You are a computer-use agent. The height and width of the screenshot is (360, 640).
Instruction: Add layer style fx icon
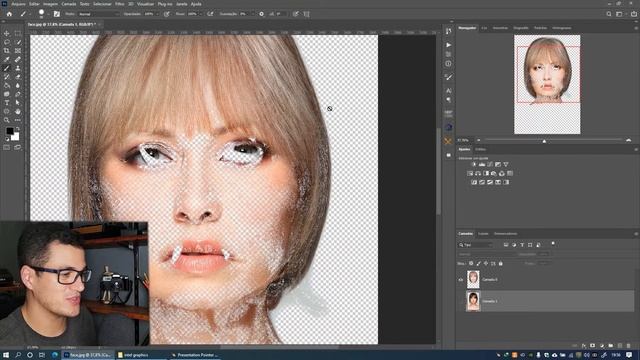click(x=584, y=346)
